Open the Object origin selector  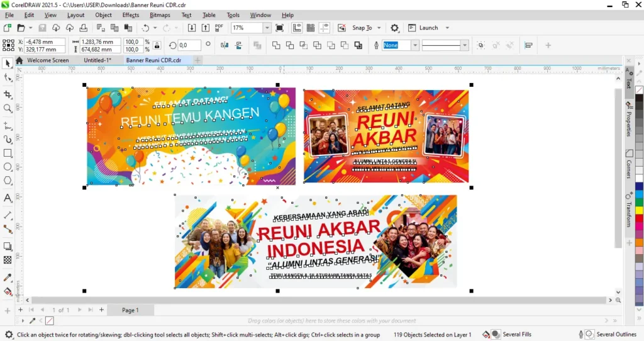tap(8, 45)
